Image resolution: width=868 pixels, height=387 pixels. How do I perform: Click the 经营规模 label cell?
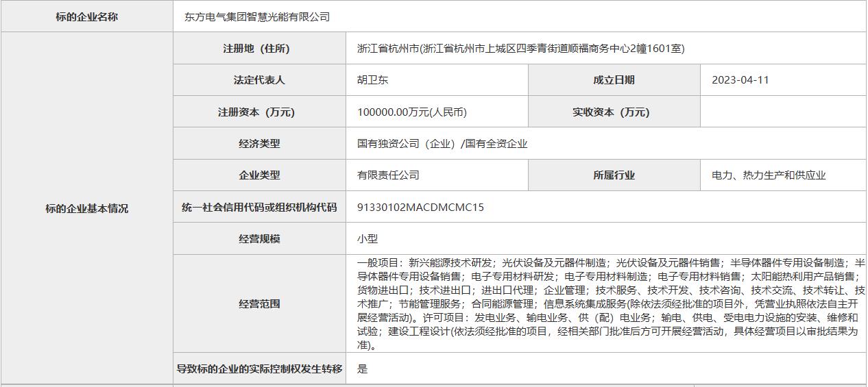point(259,239)
